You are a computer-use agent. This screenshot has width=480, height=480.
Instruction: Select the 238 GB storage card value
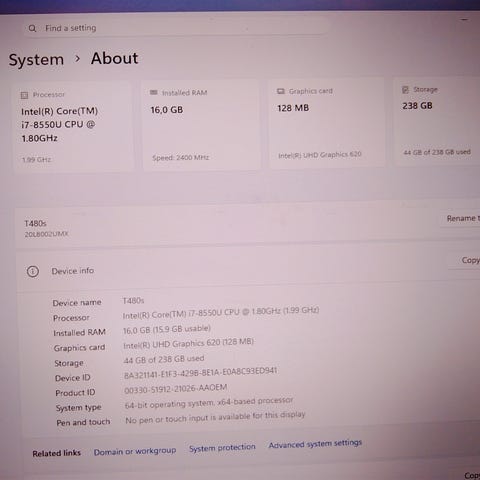pyautogui.click(x=417, y=106)
